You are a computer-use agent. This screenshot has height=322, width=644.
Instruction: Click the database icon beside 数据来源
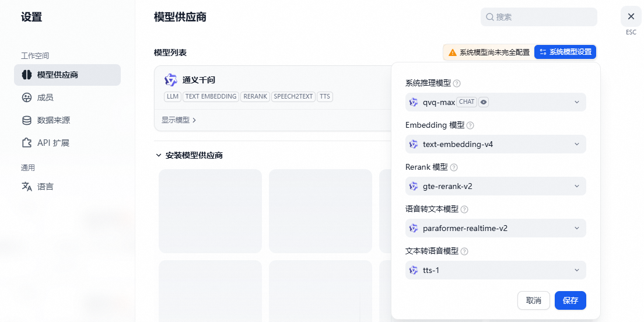point(27,120)
